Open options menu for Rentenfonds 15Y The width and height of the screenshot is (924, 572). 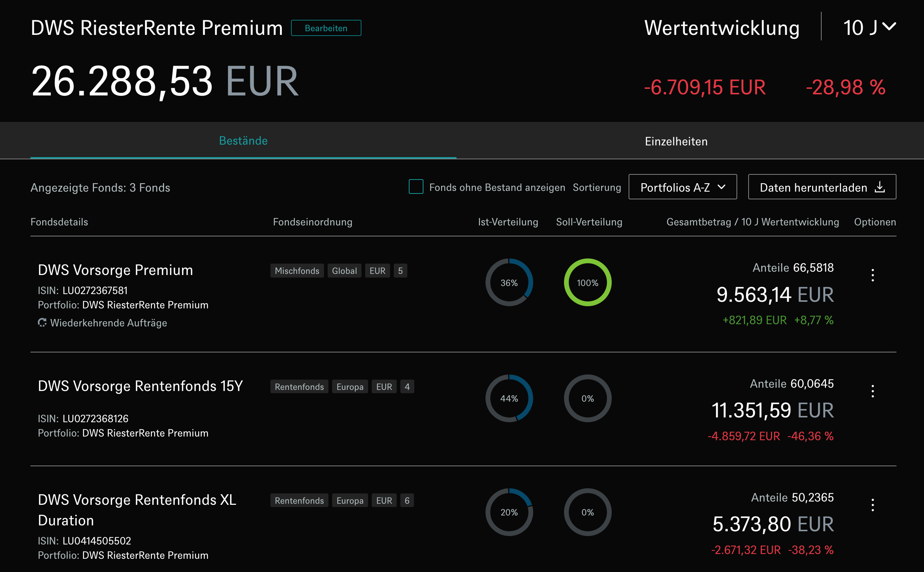coord(873,391)
